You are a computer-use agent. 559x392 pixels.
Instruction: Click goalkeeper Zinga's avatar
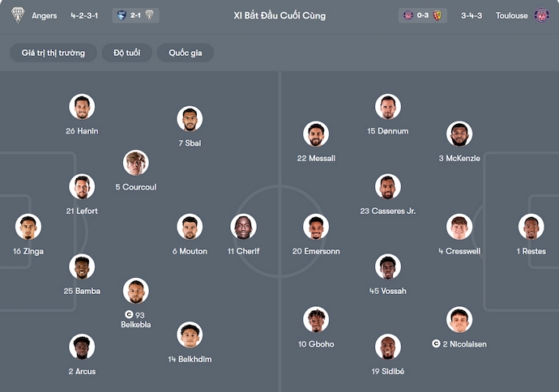point(28,227)
